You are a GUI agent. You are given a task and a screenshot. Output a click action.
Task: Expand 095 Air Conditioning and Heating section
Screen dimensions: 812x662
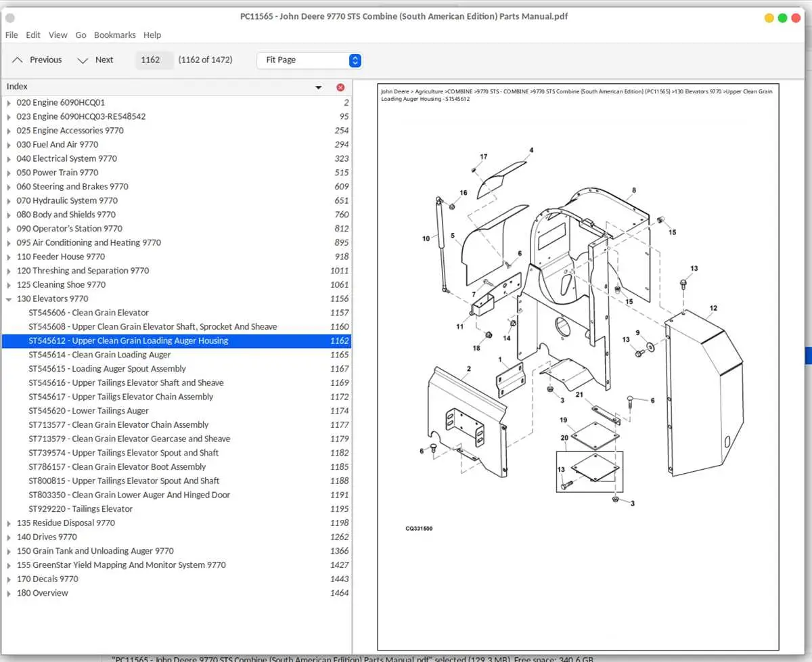9,243
